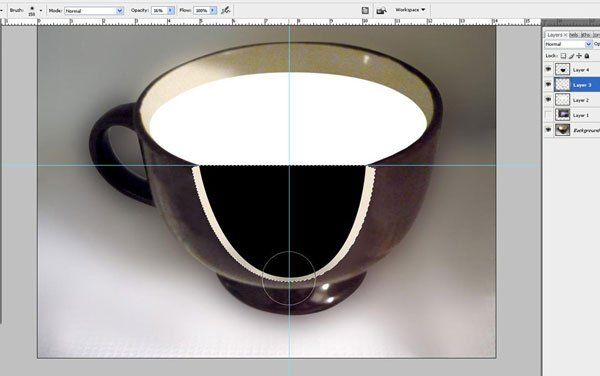This screenshot has height=376, width=600.
Task: Click the horizontal ruler above the canvas
Action: pos(270,22)
